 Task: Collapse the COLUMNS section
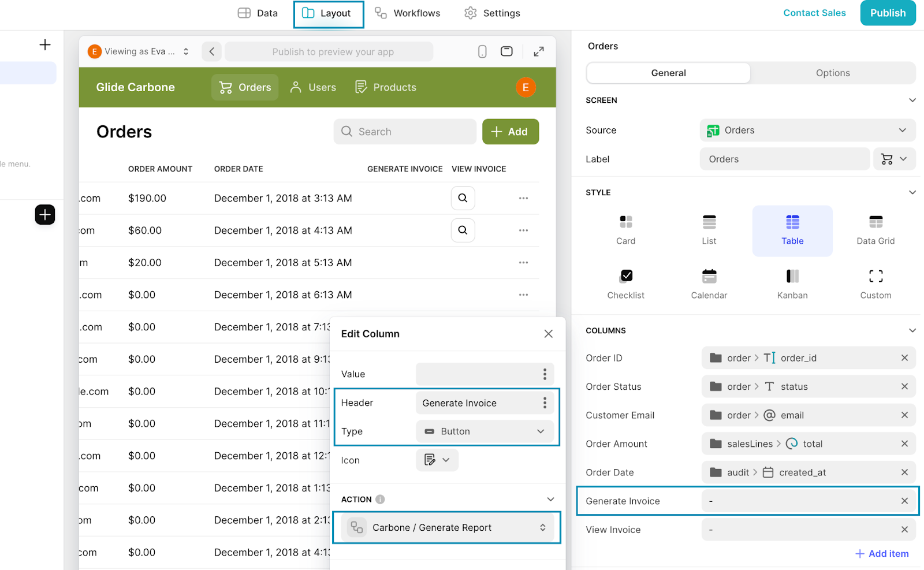pyautogui.click(x=912, y=331)
